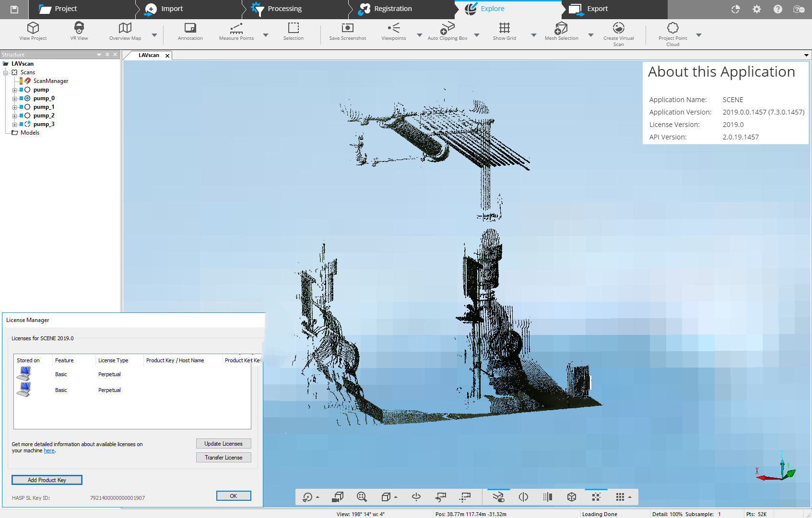The image size is (812, 518).
Task: Launch VR View
Action: [79, 31]
